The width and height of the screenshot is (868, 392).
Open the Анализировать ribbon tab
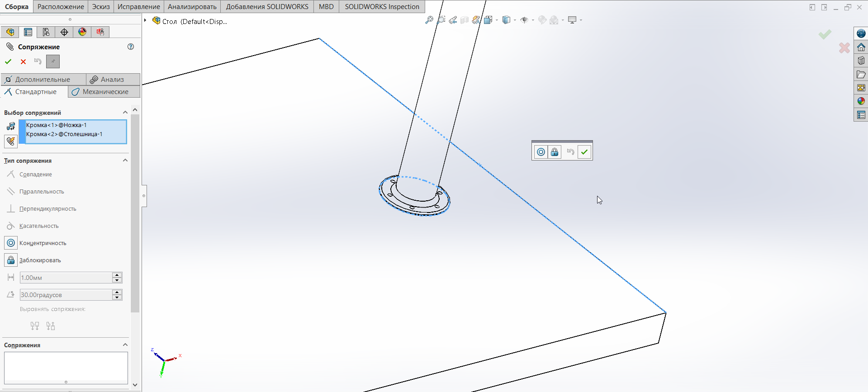click(192, 7)
